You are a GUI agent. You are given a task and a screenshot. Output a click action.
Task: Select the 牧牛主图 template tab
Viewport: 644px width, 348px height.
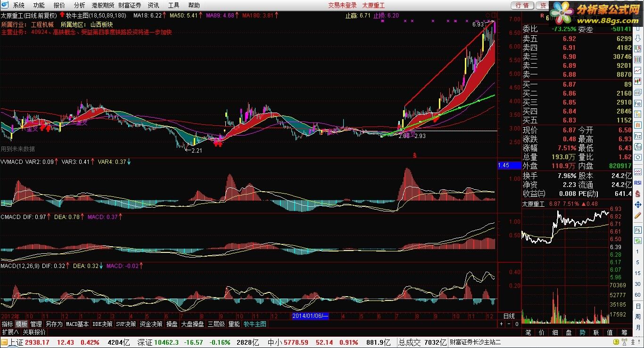coord(255,324)
